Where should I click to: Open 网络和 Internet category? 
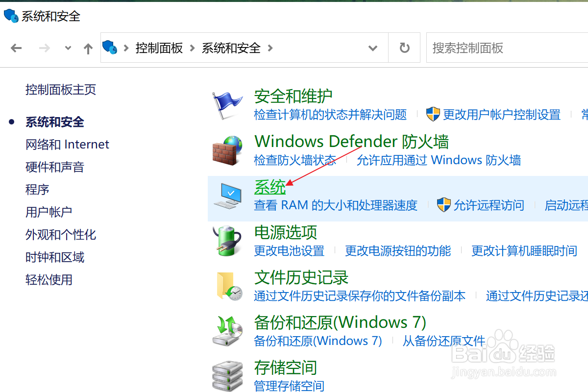pyautogui.click(x=67, y=145)
